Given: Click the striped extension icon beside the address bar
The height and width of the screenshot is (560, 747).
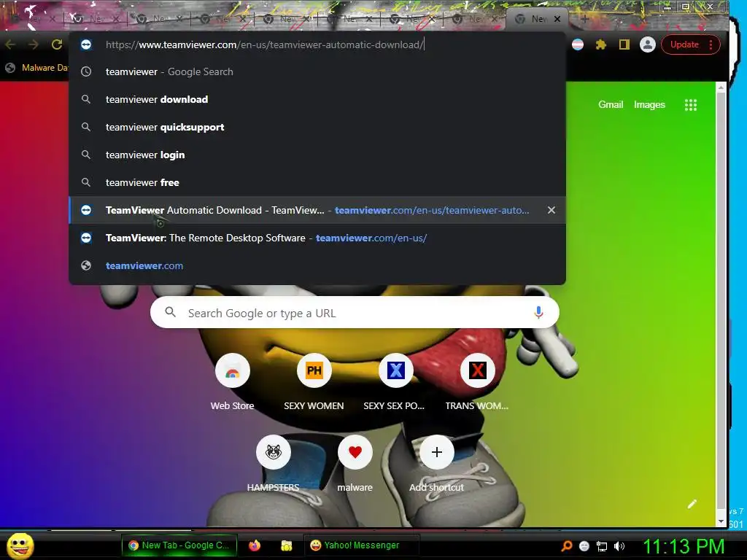Looking at the screenshot, I should point(578,44).
